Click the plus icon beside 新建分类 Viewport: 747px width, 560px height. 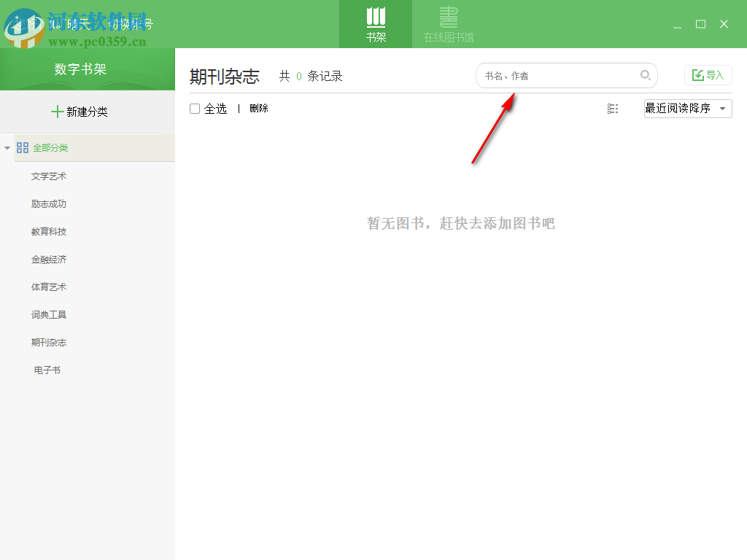point(58,112)
